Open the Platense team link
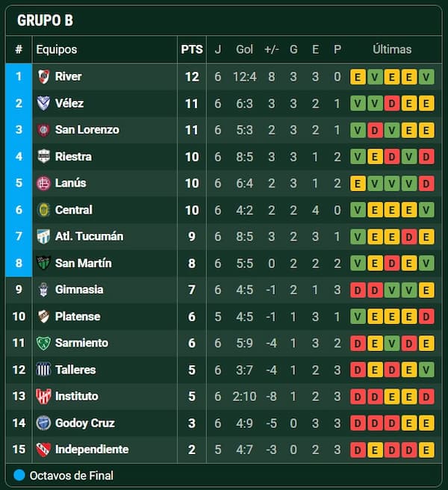This screenshot has height=490, width=448. click(x=78, y=316)
